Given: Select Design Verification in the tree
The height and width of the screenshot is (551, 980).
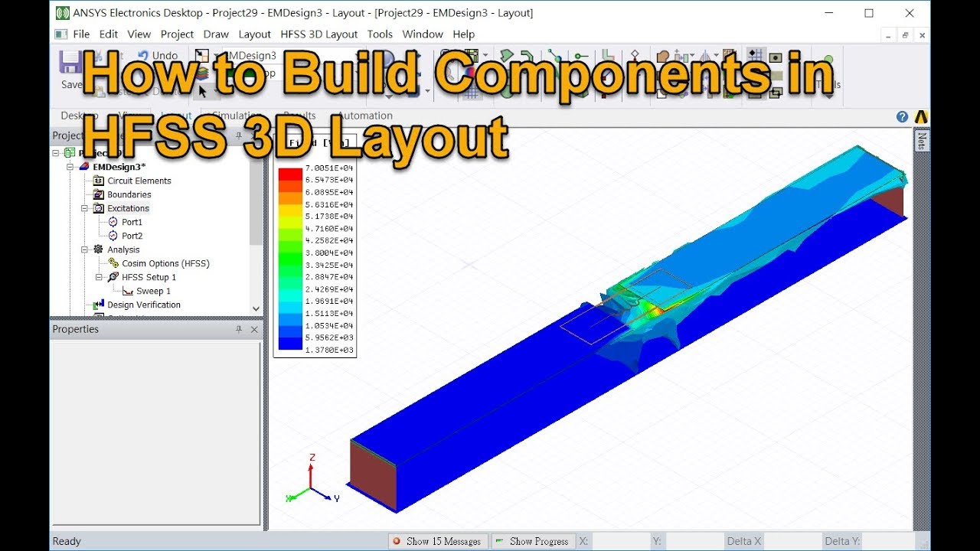Looking at the screenshot, I should coord(144,305).
